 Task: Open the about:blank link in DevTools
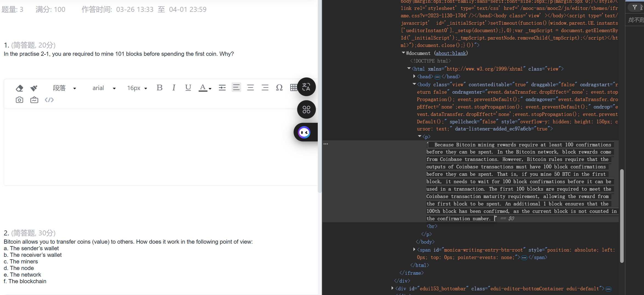[451, 53]
